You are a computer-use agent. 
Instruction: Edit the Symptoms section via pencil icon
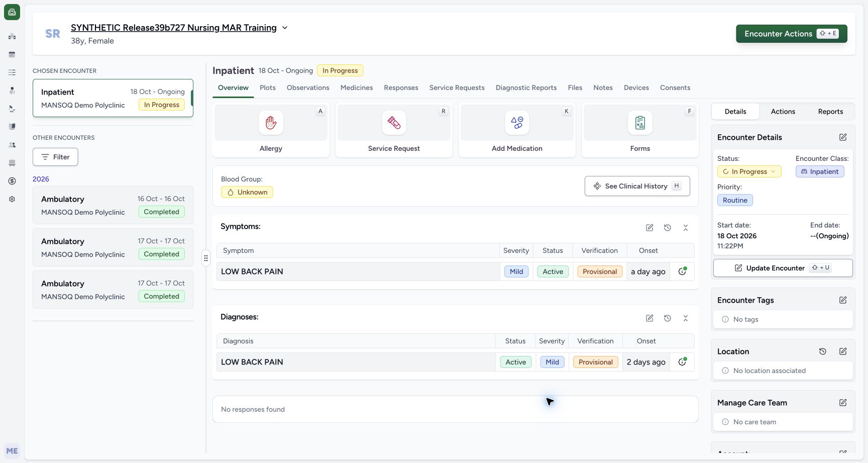pos(649,228)
